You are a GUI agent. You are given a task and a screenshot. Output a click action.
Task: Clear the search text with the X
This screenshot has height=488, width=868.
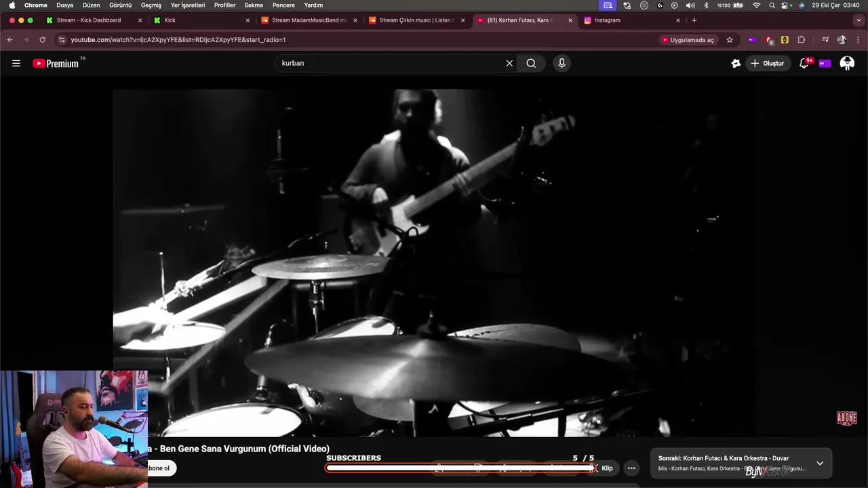[x=509, y=63]
